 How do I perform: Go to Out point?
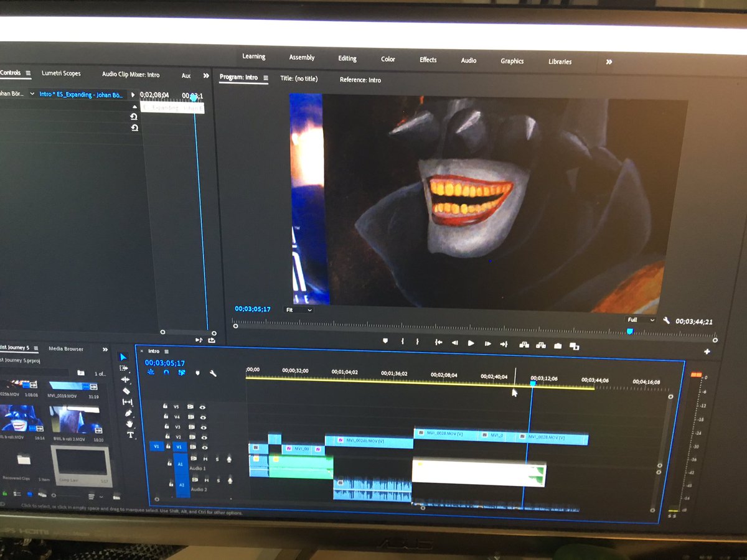[504, 344]
